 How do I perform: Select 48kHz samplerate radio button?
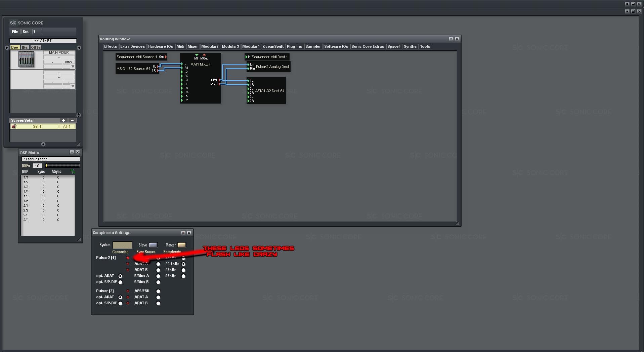tap(183, 270)
